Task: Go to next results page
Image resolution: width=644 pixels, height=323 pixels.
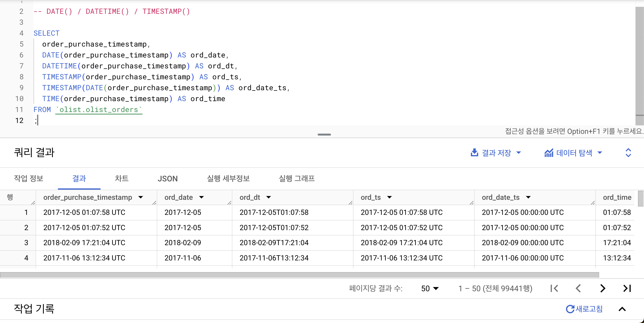Action: click(x=603, y=288)
